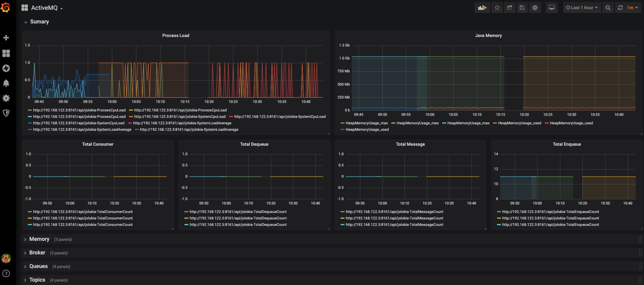644x285 pixels.
Task: Open the Create plus menu in sidebar
Action: pyautogui.click(x=6, y=38)
